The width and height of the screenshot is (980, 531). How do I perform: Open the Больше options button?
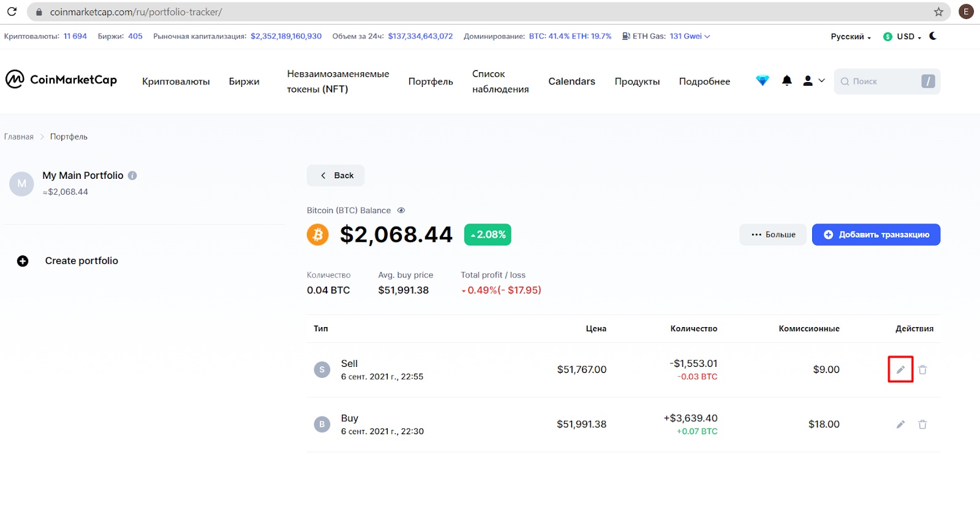(773, 235)
